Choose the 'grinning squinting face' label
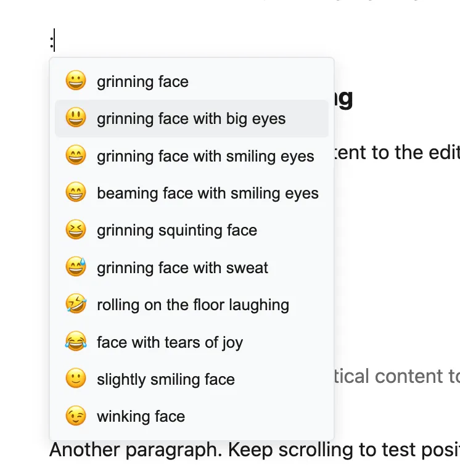 pyautogui.click(x=177, y=231)
